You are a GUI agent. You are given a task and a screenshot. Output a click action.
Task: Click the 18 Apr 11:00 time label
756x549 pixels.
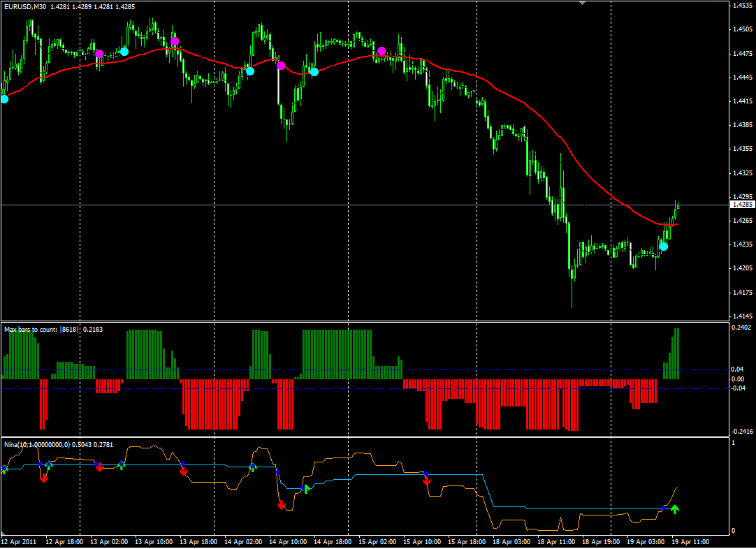coord(558,542)
